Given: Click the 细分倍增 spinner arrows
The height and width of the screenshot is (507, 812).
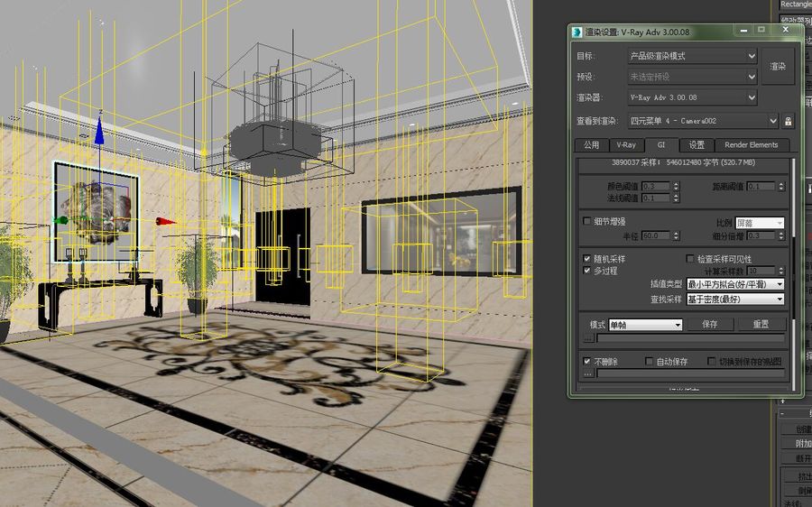Looking at the screenshot, I should [x=781, y=235].
